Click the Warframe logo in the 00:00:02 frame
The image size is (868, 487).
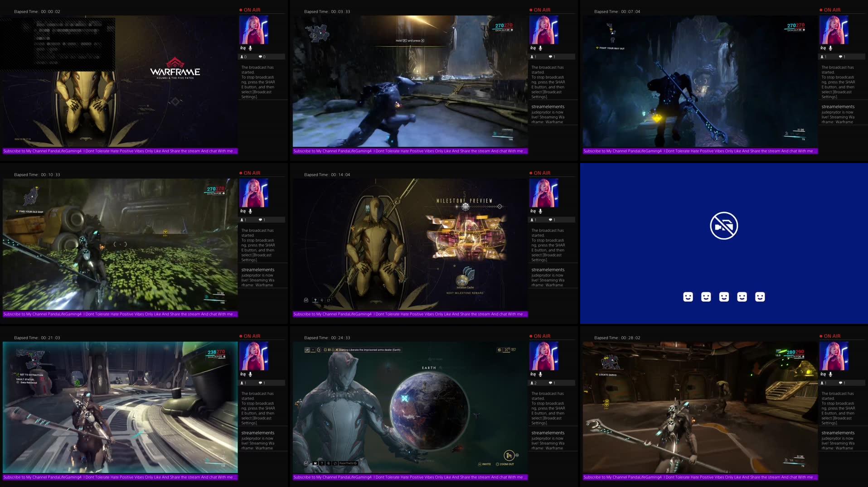click(175, 68)
